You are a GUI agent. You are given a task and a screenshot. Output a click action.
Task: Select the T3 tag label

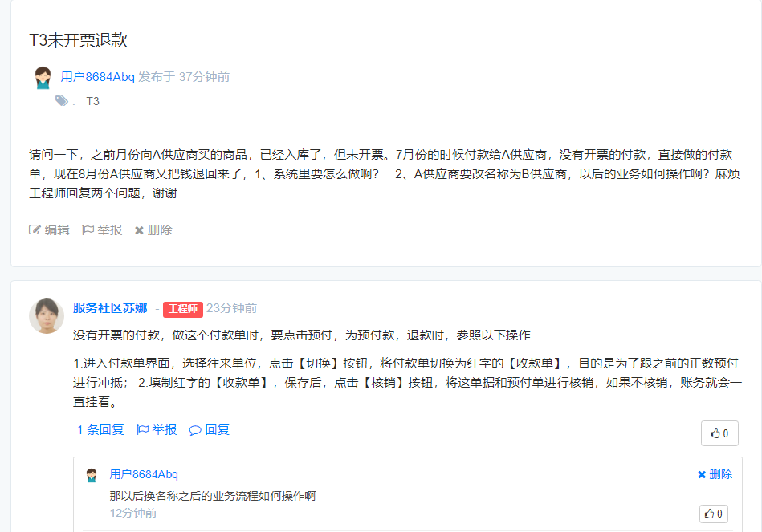(x=92, y=101)
